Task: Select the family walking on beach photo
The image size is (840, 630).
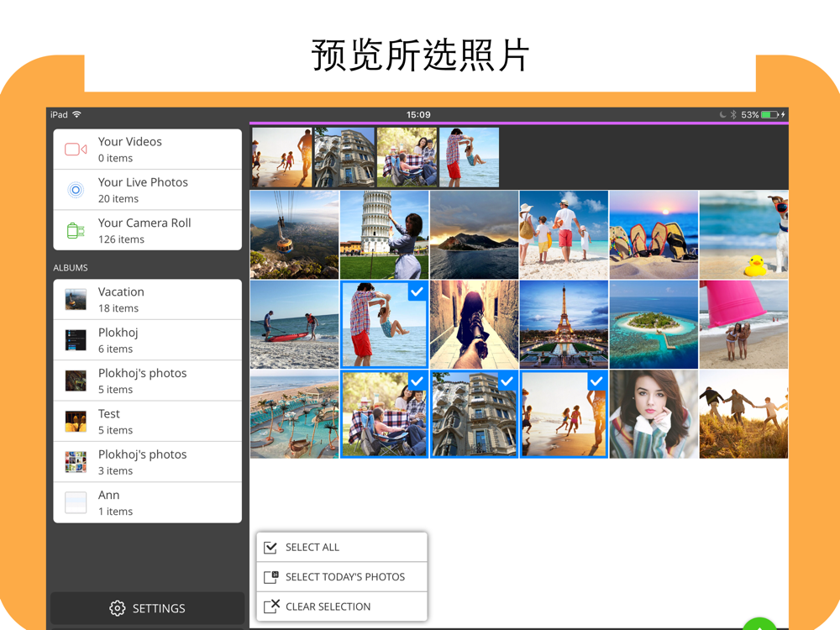Action: pyautogui.click(x=564, y=234)
